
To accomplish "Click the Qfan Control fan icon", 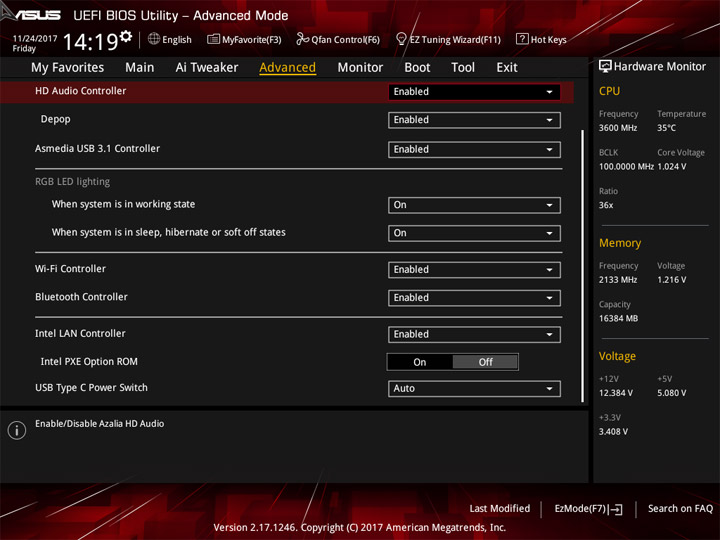I will click(302, 39).
